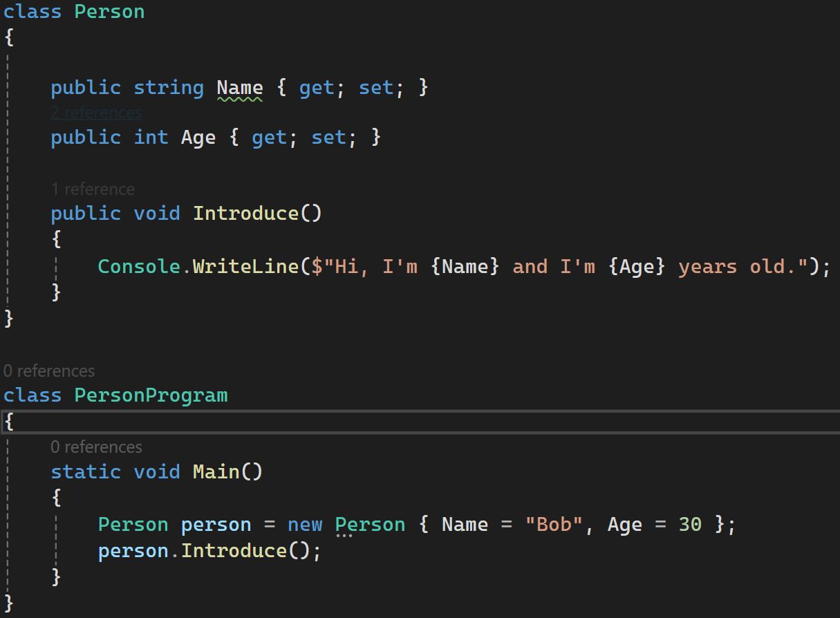The width and height of the screenshot is (840, 618).
Task: Click Console in the WriteLine statement
Action: [139, 267]
